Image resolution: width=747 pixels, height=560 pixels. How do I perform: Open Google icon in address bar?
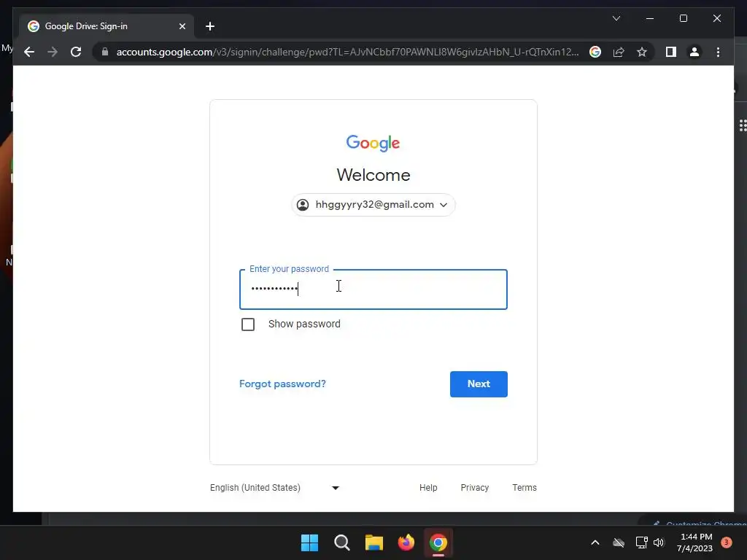[x=595, y=52]
